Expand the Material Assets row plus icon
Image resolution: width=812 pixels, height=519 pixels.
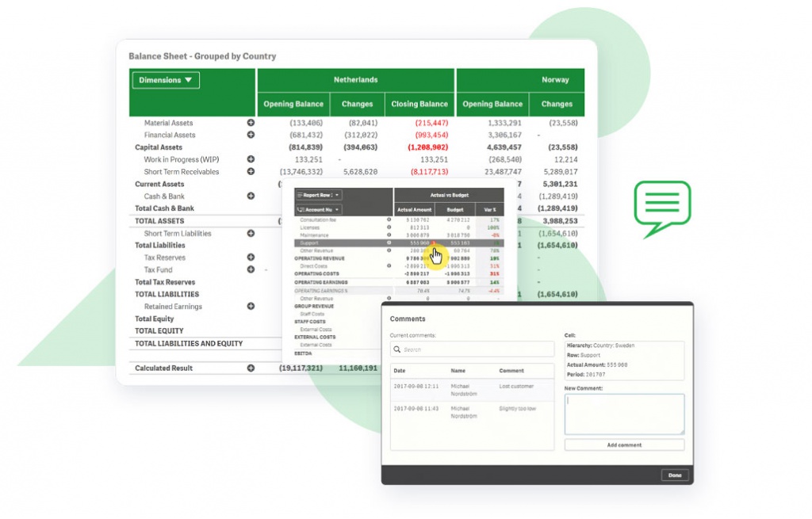coord(251,123)
